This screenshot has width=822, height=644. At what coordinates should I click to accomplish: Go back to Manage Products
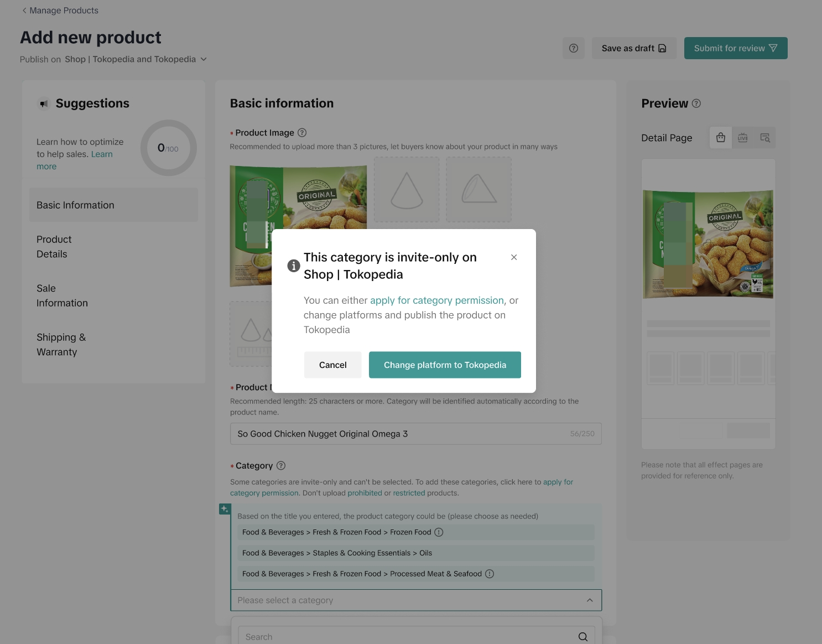[x=60, y=11]
